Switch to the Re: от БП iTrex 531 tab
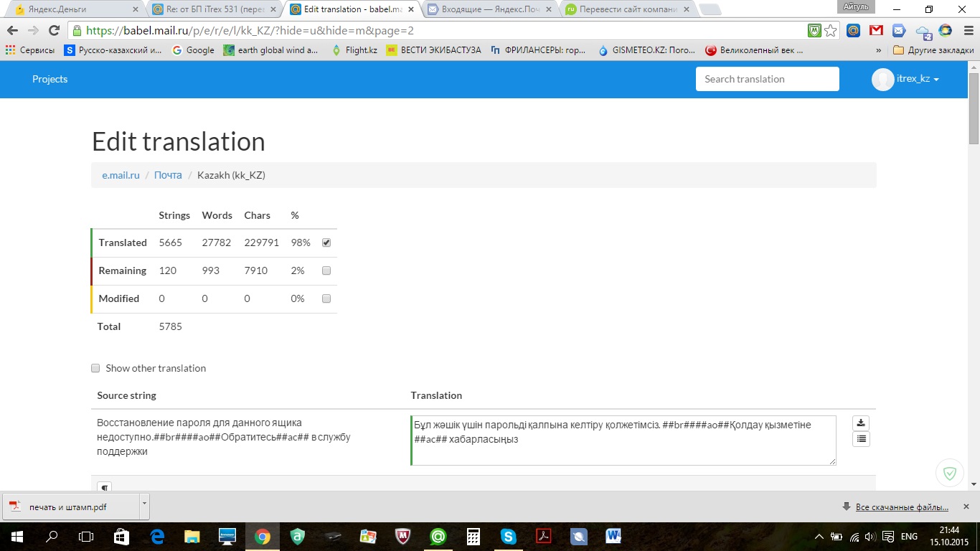The height and width of the screenshot is (551, 980). tap(212, 9)
